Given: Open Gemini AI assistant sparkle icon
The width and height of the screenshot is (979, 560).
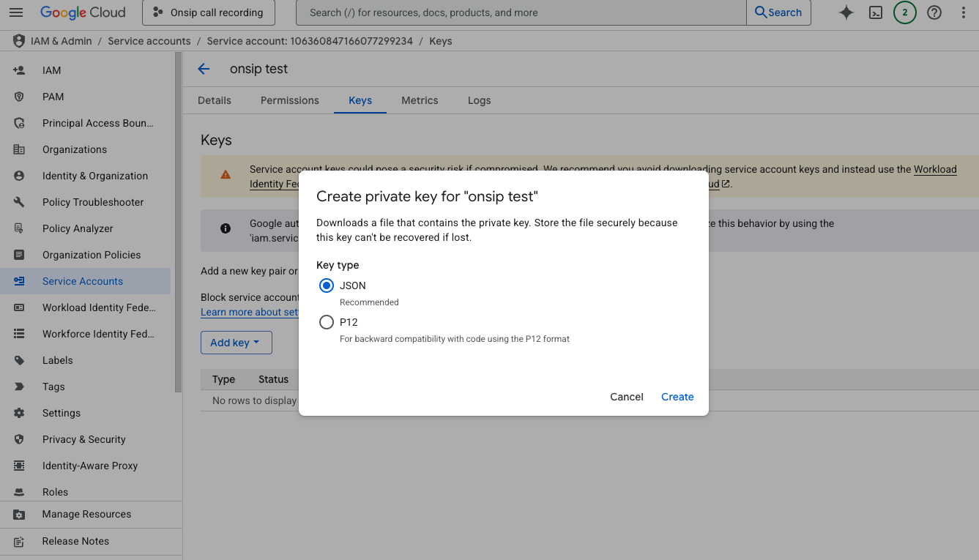Looking at the screenshot, I should [x=846, y=12].
